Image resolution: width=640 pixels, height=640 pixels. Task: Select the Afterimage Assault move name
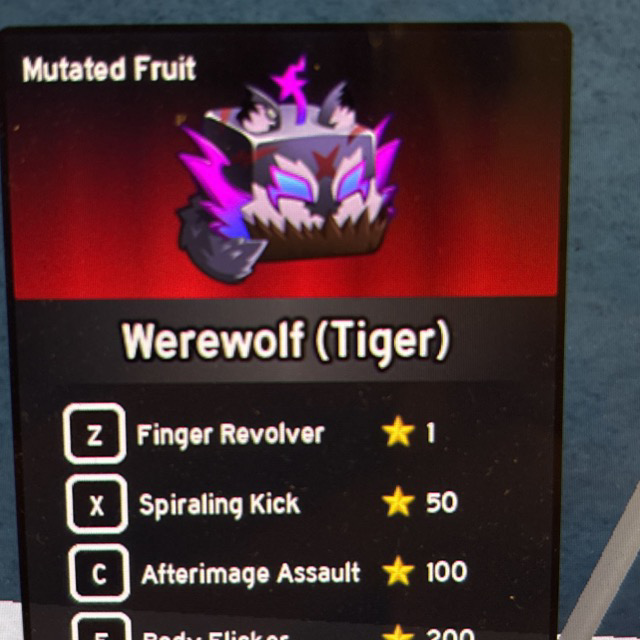(x=251, y=573)
